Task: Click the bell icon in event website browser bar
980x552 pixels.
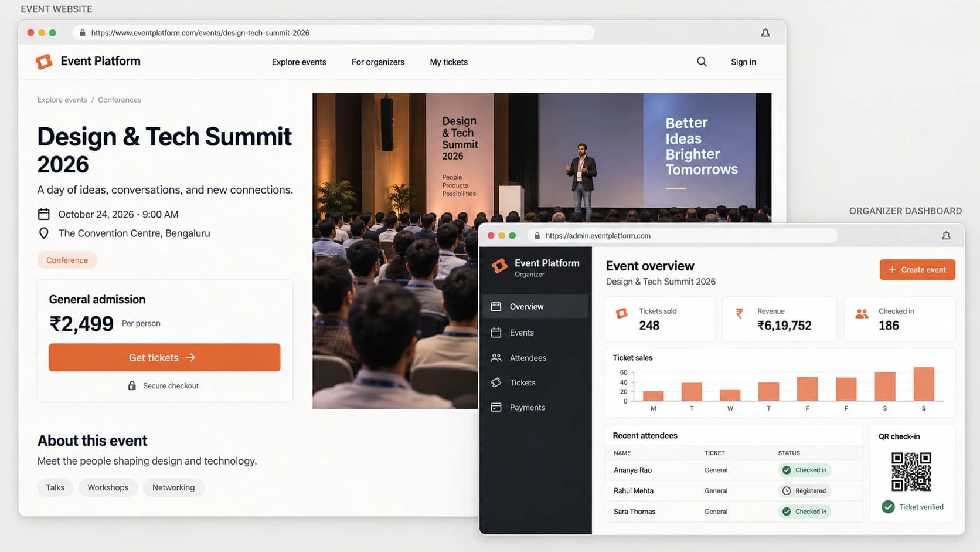Action: (765, 33)
